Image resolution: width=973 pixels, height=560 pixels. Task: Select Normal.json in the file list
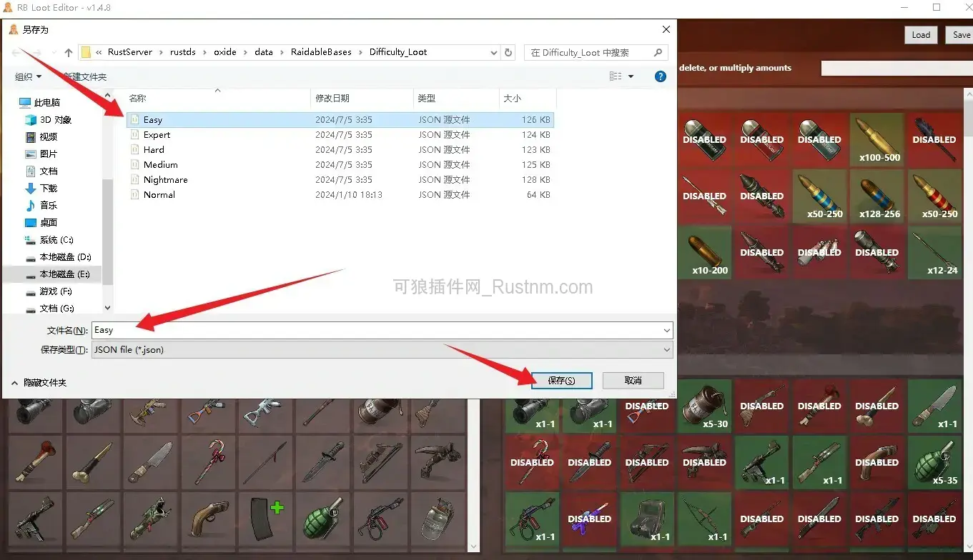(x=159, y=194)
